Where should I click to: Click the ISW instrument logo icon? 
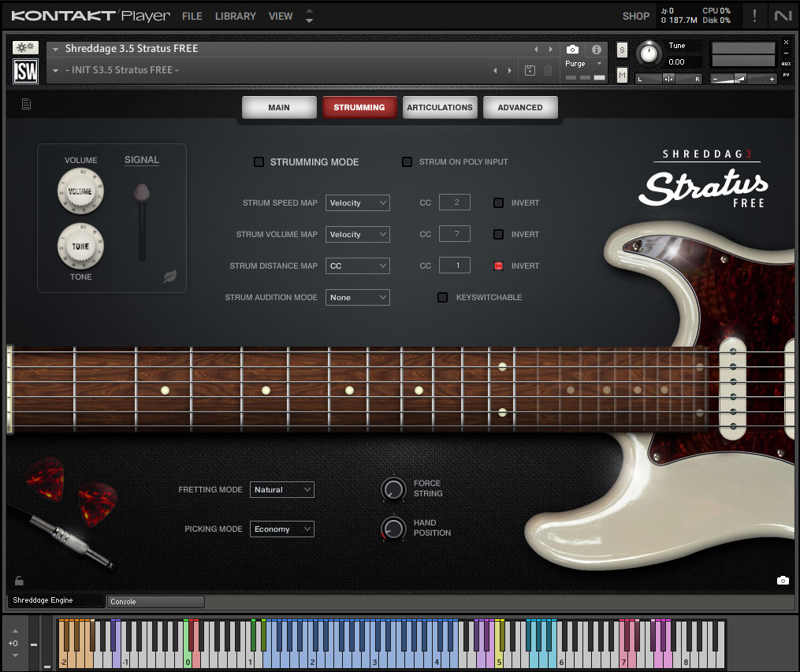point(25,71)
